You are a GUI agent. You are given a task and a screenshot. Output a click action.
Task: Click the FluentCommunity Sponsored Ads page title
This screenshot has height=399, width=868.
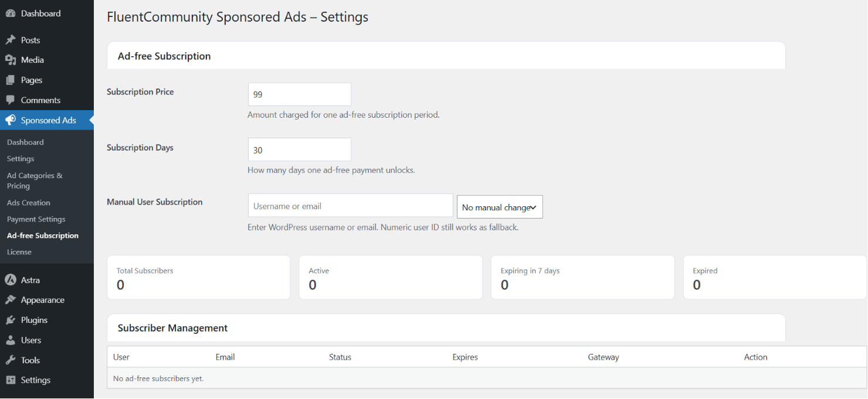pyautogui.click(x=238, y=17)
